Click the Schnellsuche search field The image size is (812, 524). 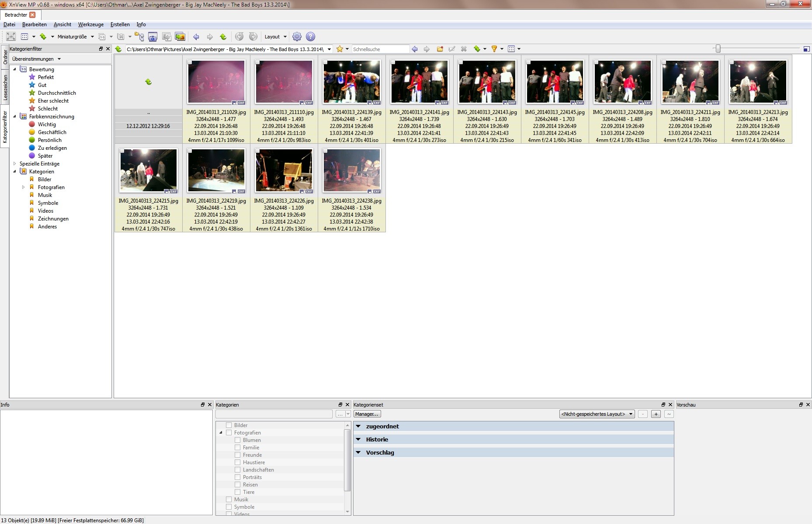tap(380, 49)
